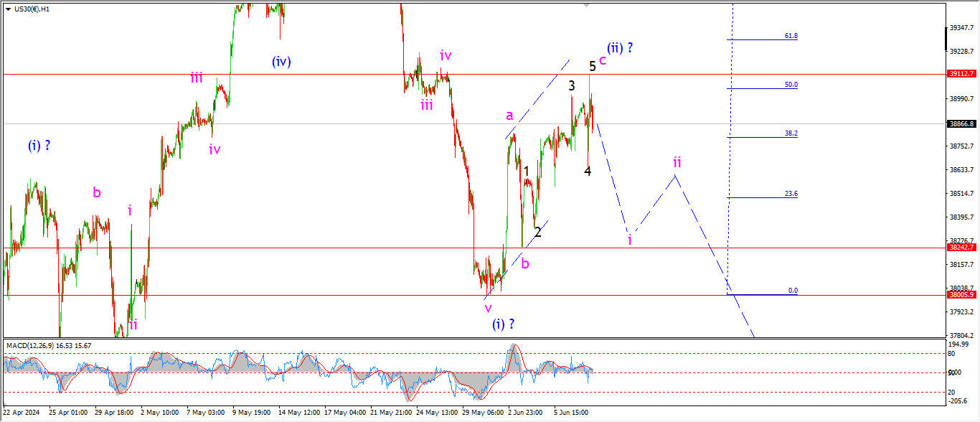Click the 29 Apr 18:00 time label
Screen dimensions: 980x422
tap(113, 413)
